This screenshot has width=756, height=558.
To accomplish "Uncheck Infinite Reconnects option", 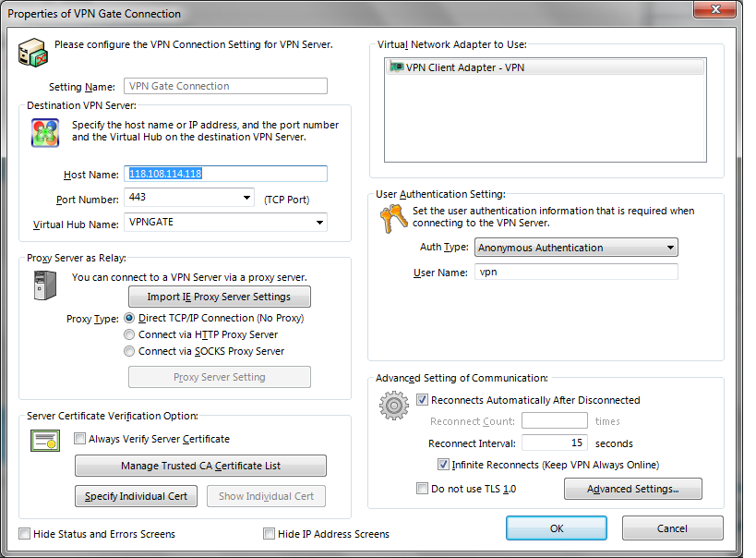I will click(x=444, y=465).
